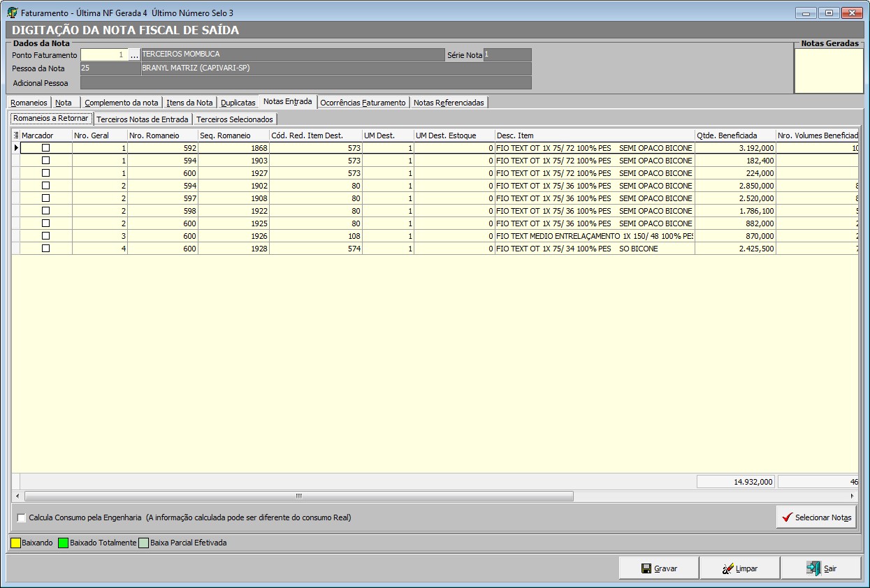
Task: Enable Calcula Consumo pela Engenharia checkbox
Action: tap(22, 518)
